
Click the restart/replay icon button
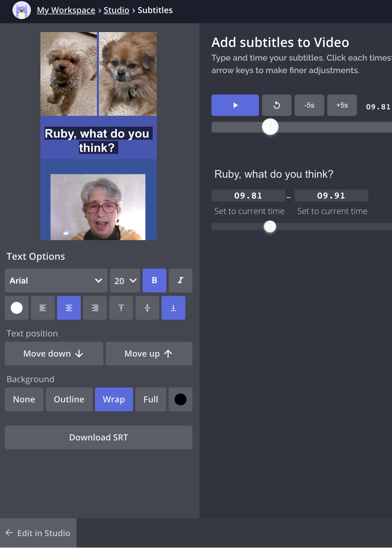(x=276, y=105)
